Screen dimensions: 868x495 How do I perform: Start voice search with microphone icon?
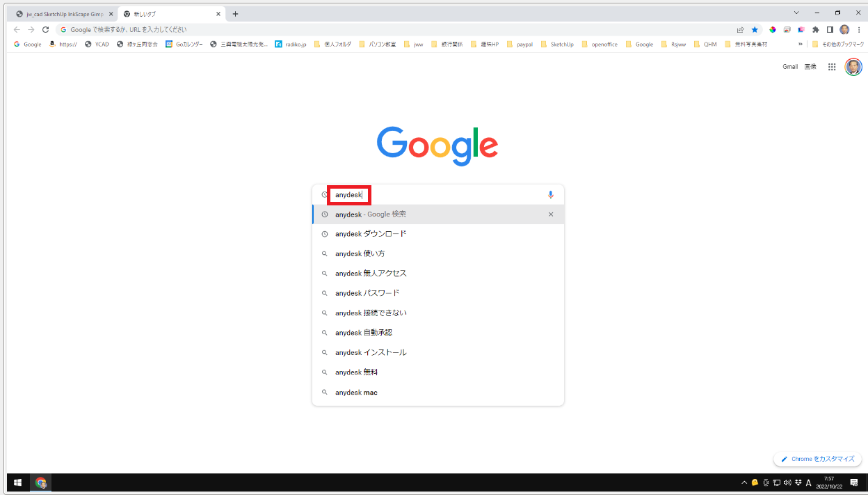coord(551,195)
